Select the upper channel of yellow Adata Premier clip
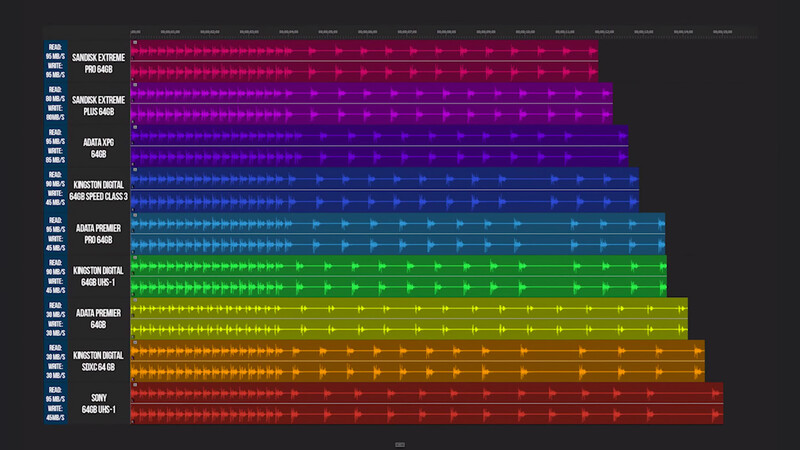Screen dimensions: 800x450 coord(409,308)
